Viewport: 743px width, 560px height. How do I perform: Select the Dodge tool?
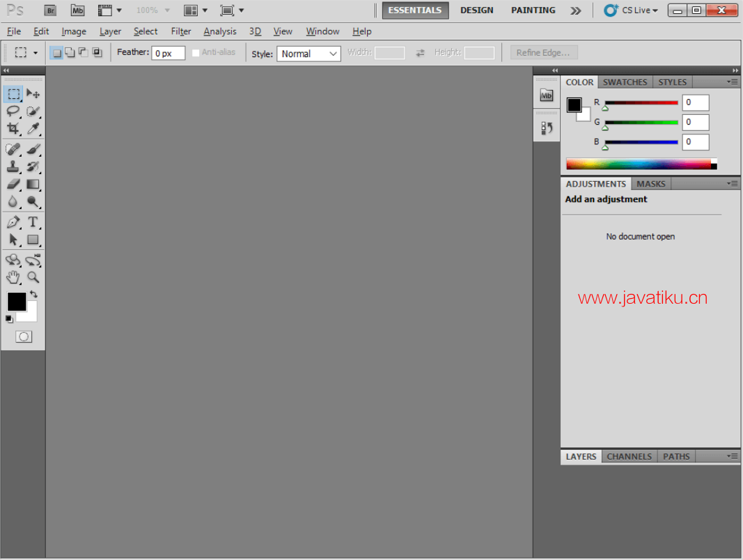(x=33, y=202)
